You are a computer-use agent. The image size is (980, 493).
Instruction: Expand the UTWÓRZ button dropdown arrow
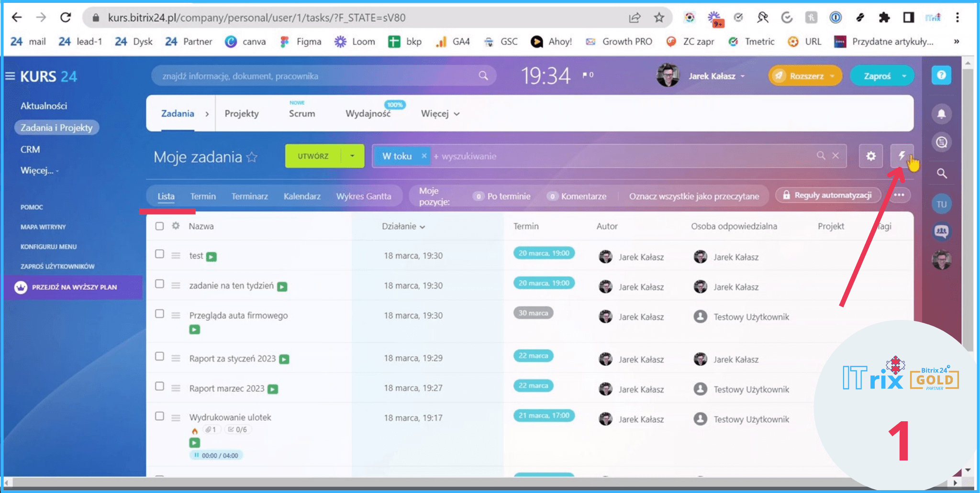click(353, 156)
